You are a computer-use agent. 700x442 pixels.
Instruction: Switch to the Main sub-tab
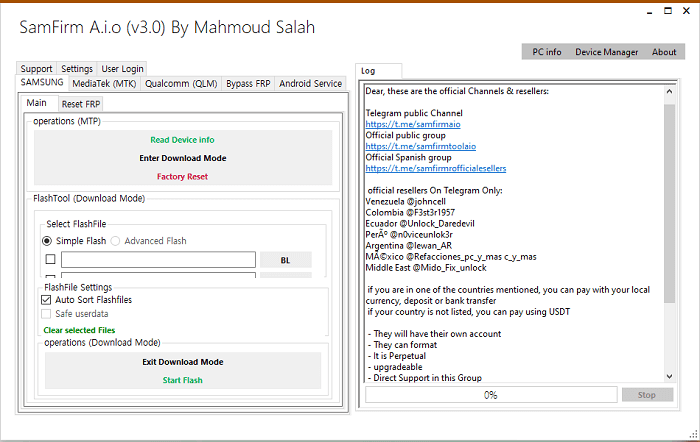coord(37,103)
